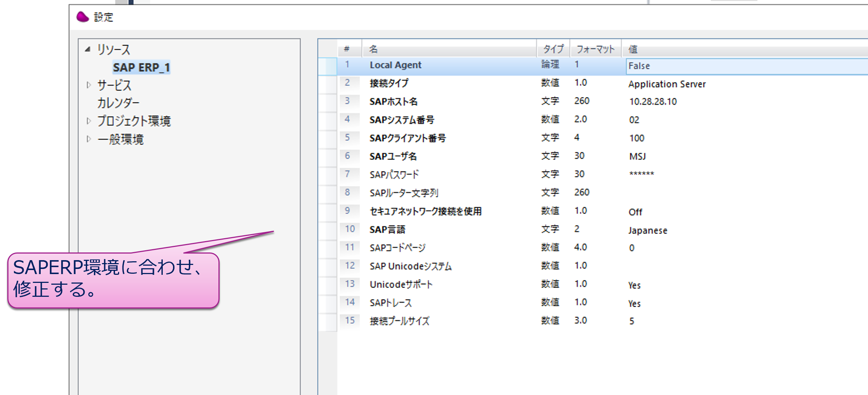868x395 pixels.
Task: Click the SAPシステム番号 row name
Action: (x=402, y=120)
